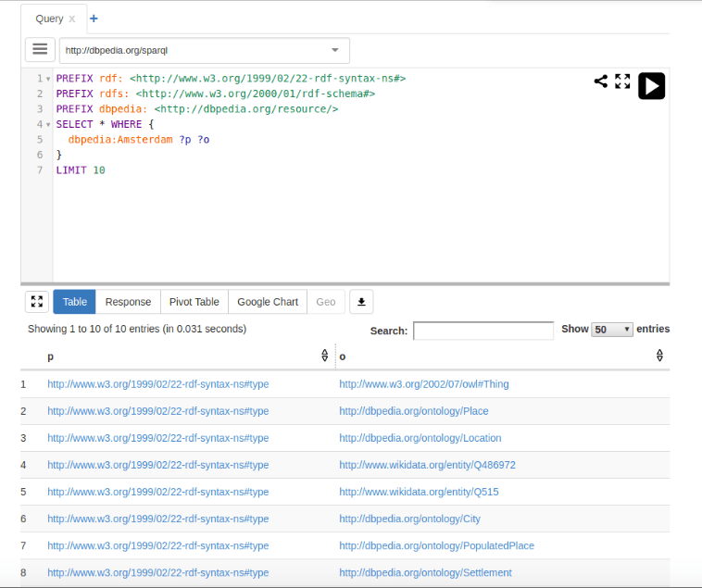
Task: Run the SPARQL query with play button
Action: point(651,86)
